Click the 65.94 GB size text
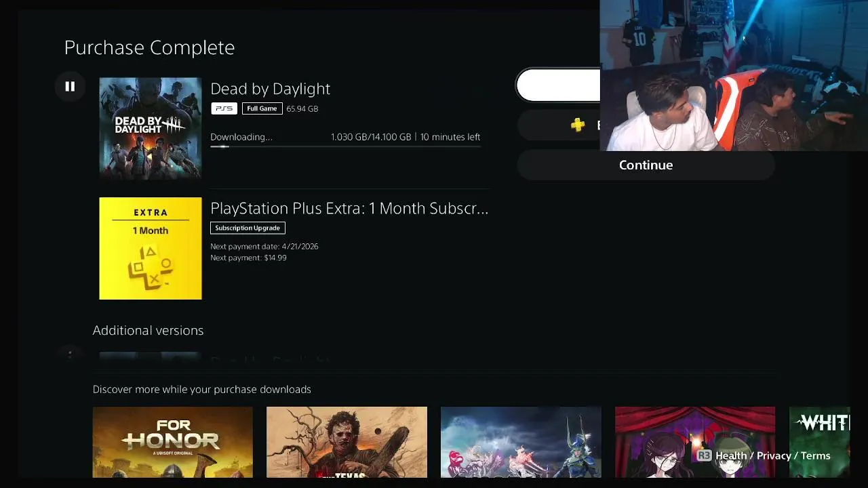This screenshot has width=868, height=488. pyautogui.click(x=302, y=108)
